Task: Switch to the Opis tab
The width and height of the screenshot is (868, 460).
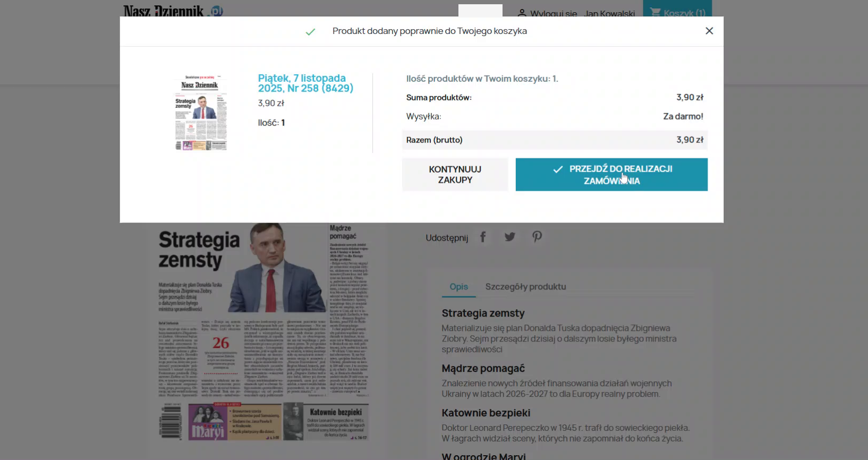Action: tap(459, 287)
